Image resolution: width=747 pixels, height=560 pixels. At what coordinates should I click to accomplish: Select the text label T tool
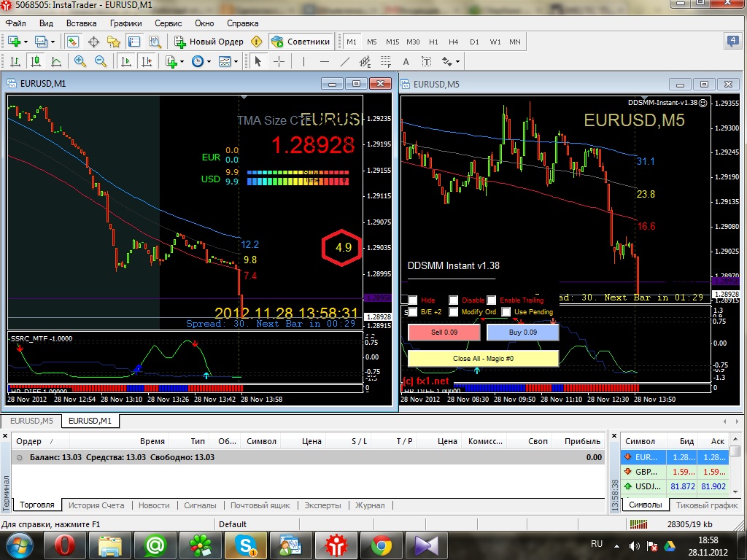(x=426, y=61)
